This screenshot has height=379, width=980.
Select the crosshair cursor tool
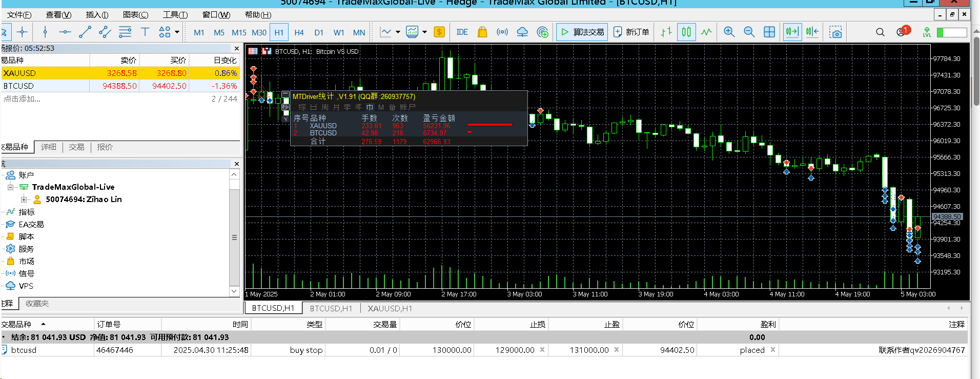click(x=22, y=32)
